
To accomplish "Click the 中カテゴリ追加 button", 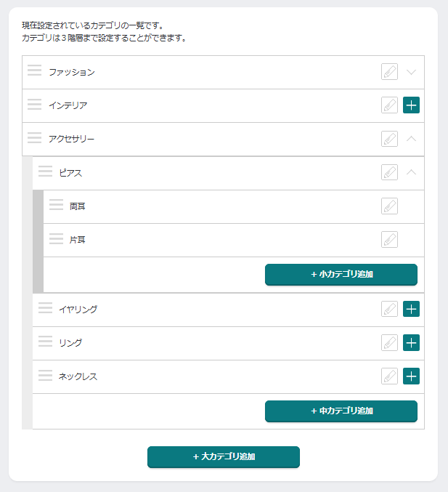I will [341, 411].
